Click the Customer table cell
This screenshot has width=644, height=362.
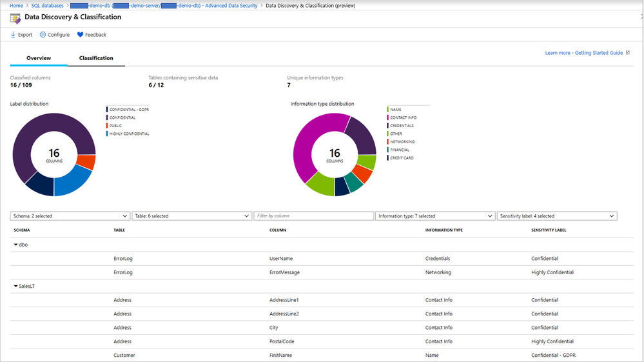pos(124,356)
